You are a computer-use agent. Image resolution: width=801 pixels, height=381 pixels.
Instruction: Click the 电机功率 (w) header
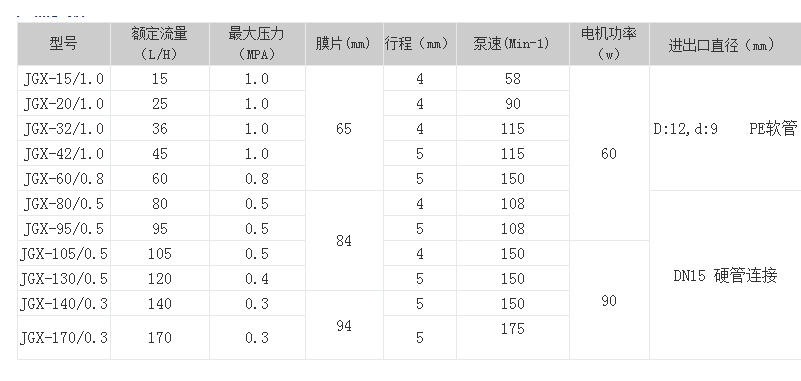[x=609, y=44]
